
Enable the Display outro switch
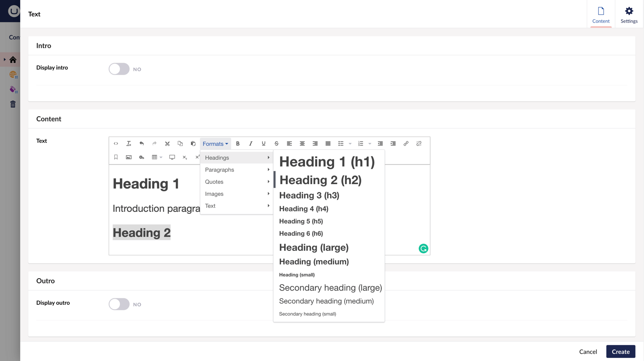tap(119, 304)
